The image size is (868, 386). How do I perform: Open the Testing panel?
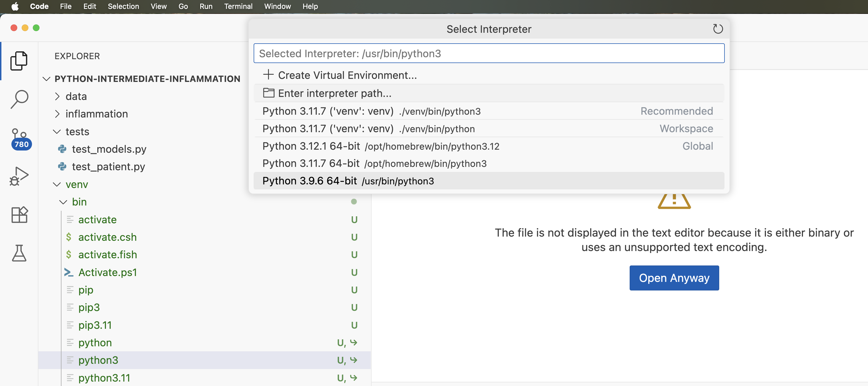[19, 254]
